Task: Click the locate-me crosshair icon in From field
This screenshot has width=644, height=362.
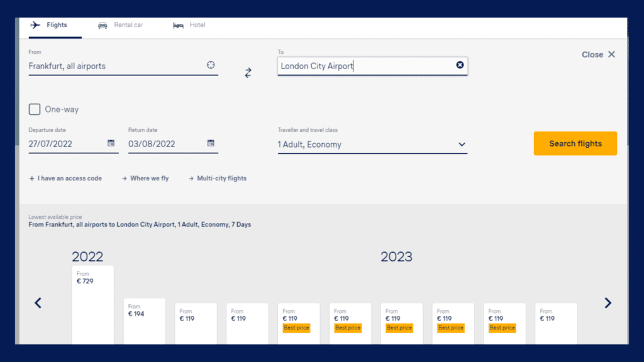Action: point(211,65)
